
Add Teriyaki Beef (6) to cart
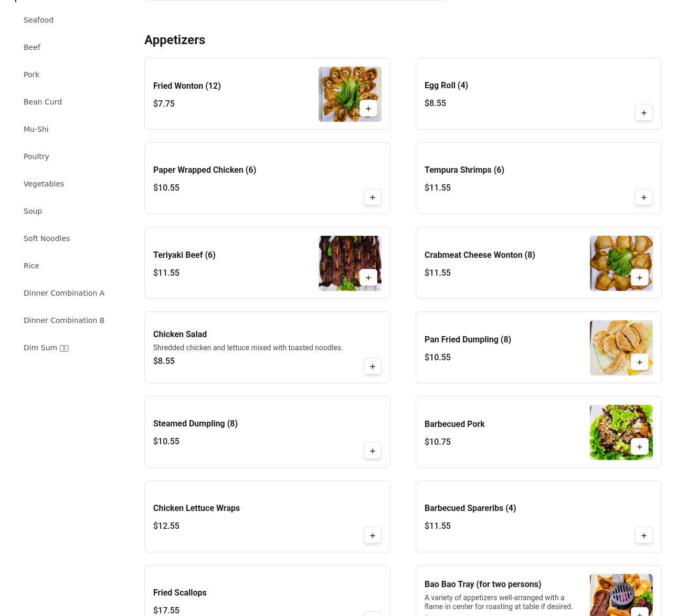(x=368, y=278)
